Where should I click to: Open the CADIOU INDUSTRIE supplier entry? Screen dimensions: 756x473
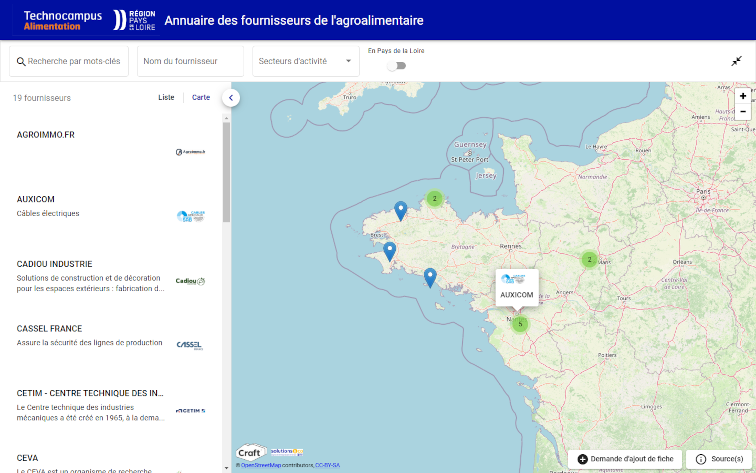coord(54,264)
